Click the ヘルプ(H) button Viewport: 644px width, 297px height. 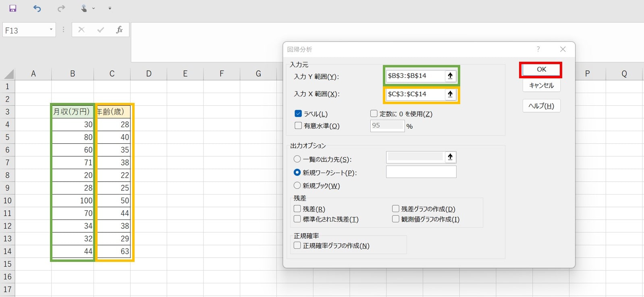click(541, 106)
